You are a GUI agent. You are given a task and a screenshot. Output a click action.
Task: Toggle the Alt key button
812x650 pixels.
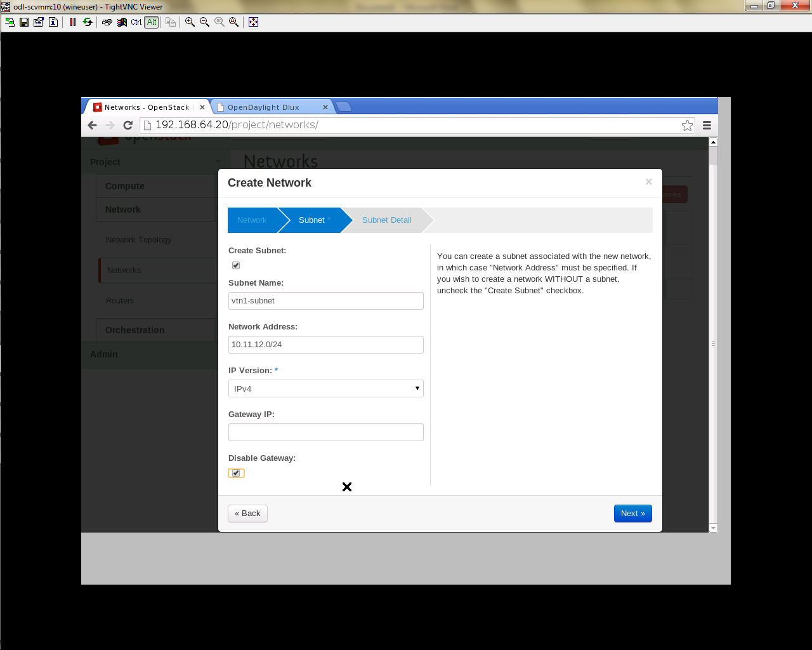152,22
